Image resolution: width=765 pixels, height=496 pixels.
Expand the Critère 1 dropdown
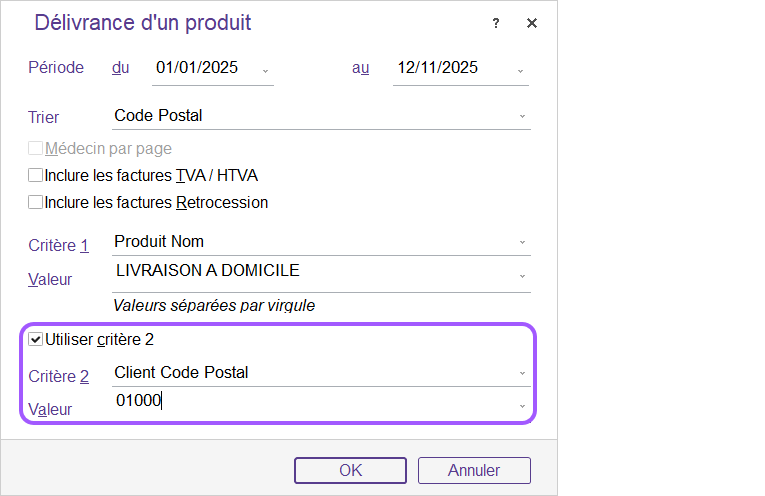point(522,242)
